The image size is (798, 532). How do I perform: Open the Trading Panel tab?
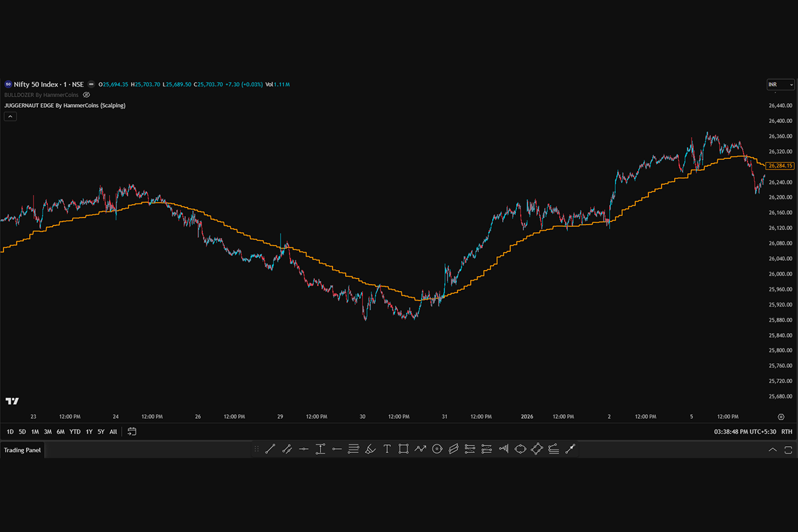[x=22, y=450]
